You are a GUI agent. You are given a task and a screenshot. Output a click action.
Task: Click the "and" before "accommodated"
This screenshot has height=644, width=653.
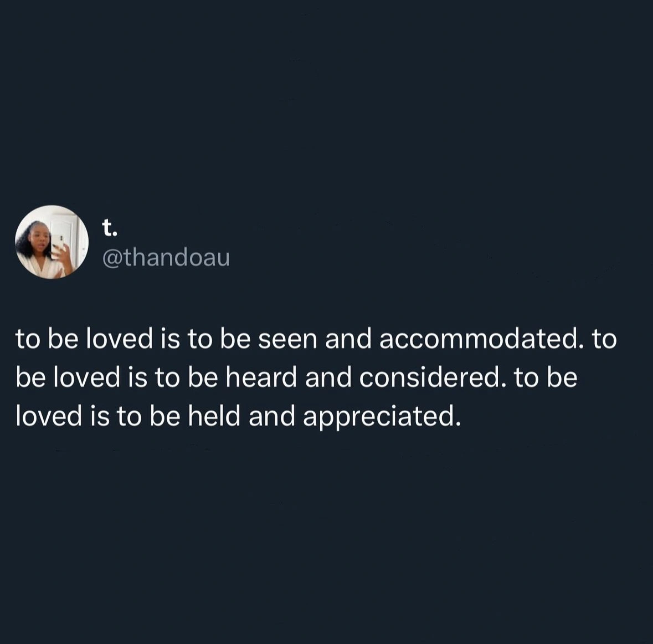pos(348,339)
